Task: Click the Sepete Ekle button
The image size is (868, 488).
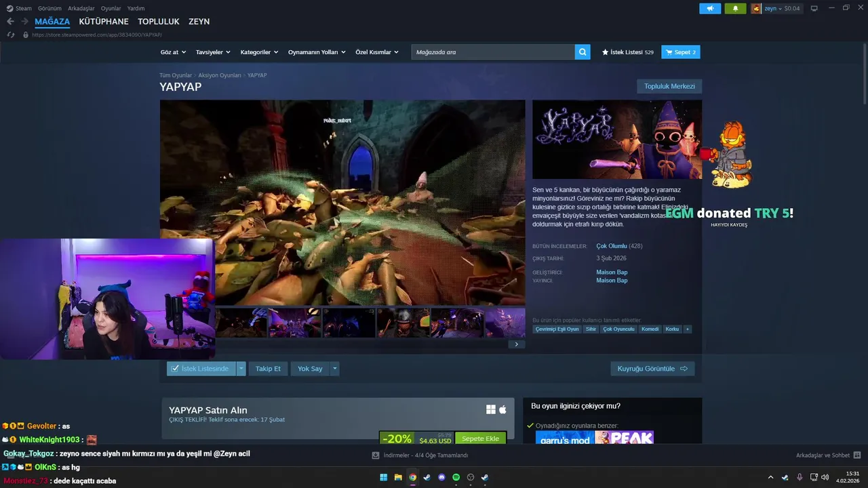Action: [x=480, y=439]
